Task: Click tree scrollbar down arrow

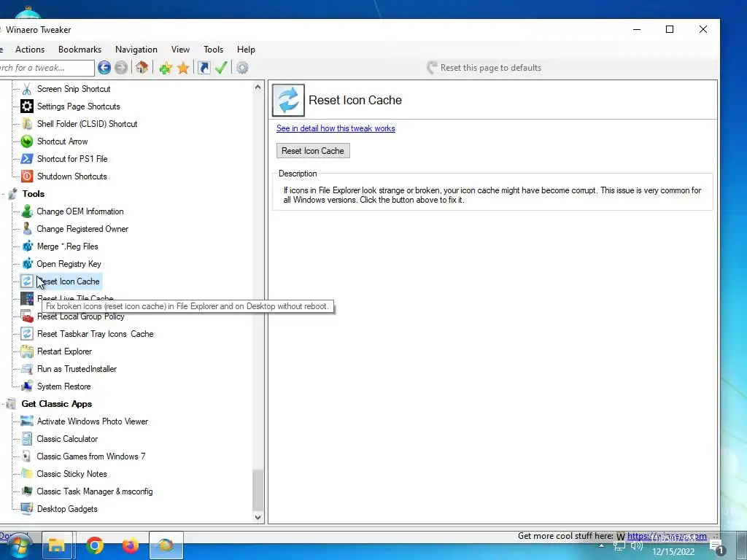Action: pos(258,517)
